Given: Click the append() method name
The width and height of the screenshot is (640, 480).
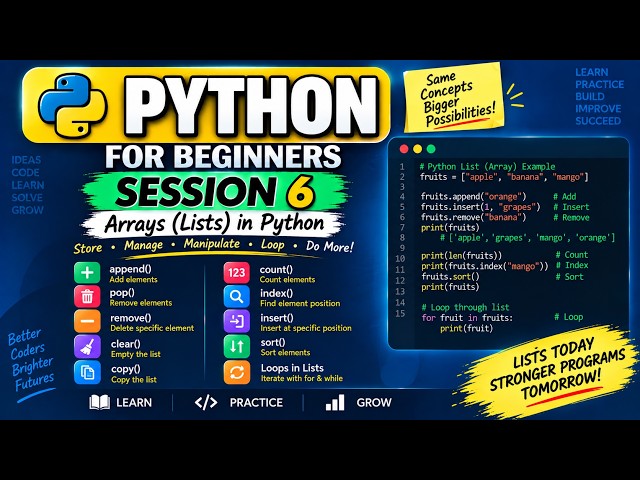Looking at the screenshot, I should tap(130, 269).
